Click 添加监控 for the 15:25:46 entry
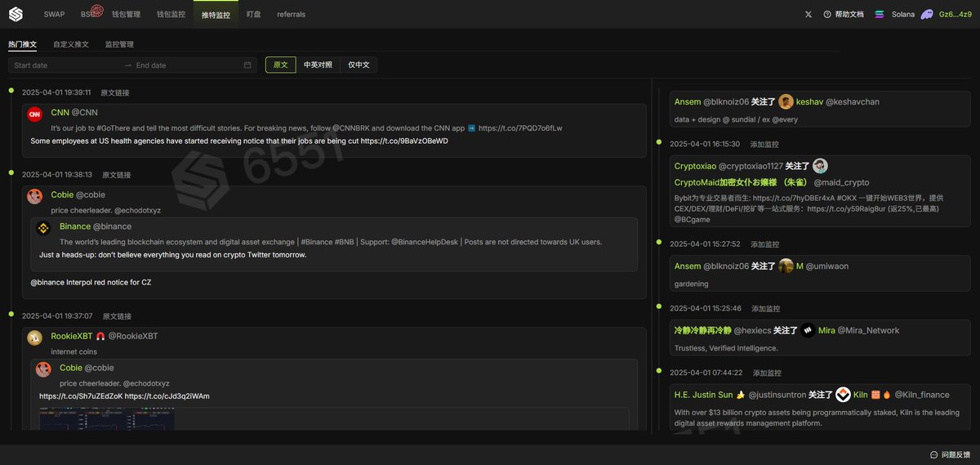Screen dimensions: 980x465 click(x=766, y=308)
